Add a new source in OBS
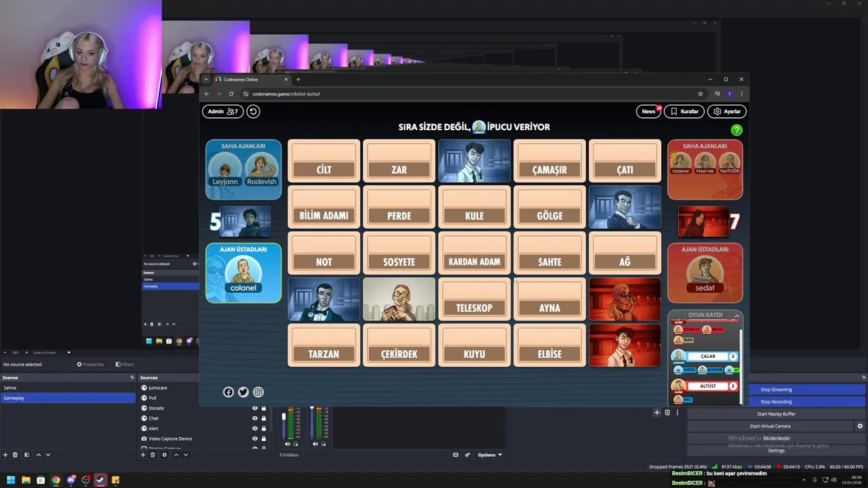The width and height of the screenshot is (868, 488). click(x=143, y=455)
